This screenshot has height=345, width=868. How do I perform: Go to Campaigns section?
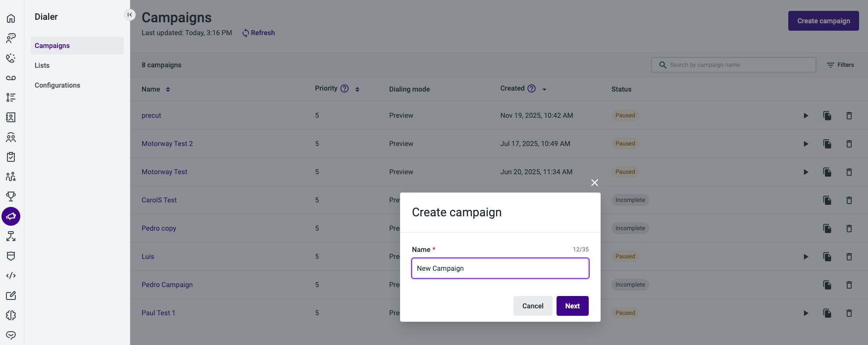pos(77,46)
